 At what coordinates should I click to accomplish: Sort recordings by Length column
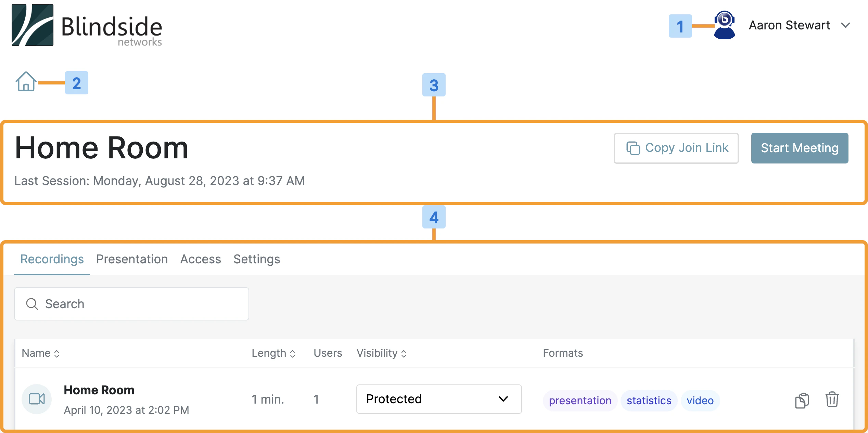point(273,353)
